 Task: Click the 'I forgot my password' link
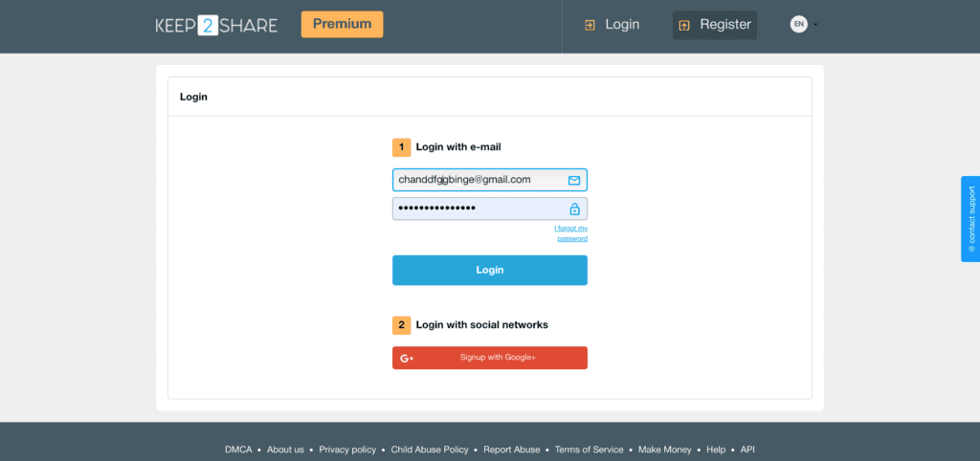(571, 233)
